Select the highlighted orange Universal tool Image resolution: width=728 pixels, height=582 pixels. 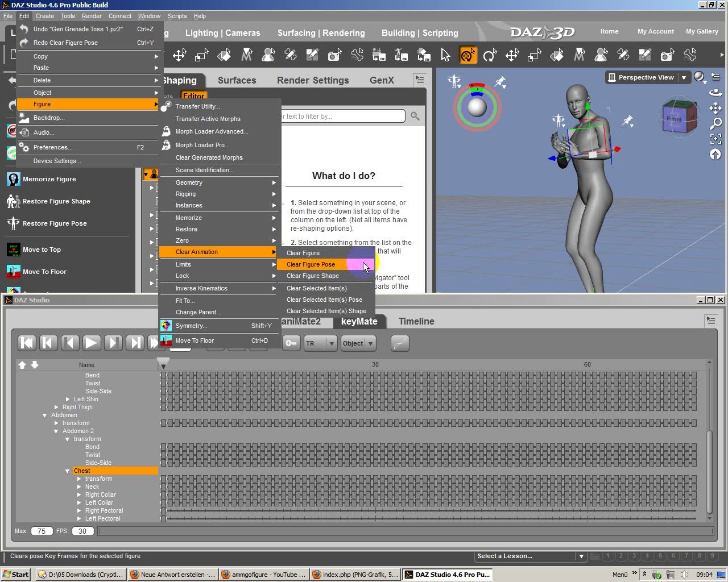[468, 55]
